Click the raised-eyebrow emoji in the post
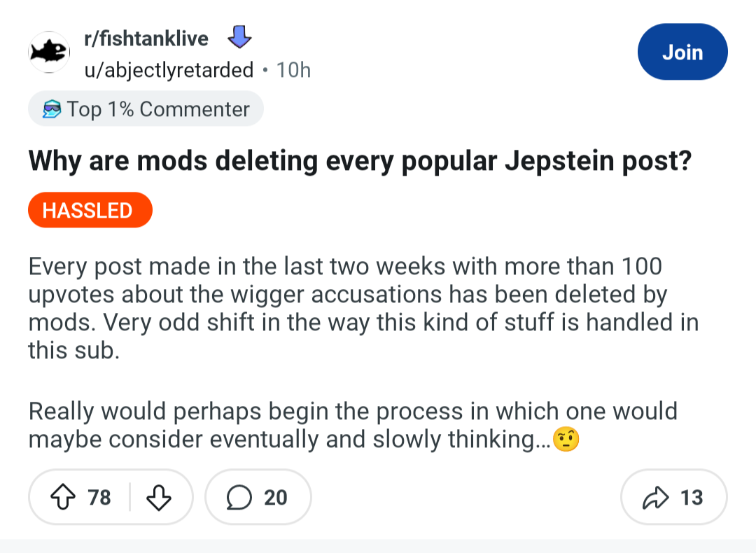756x553 pixels. pos(566,440)
